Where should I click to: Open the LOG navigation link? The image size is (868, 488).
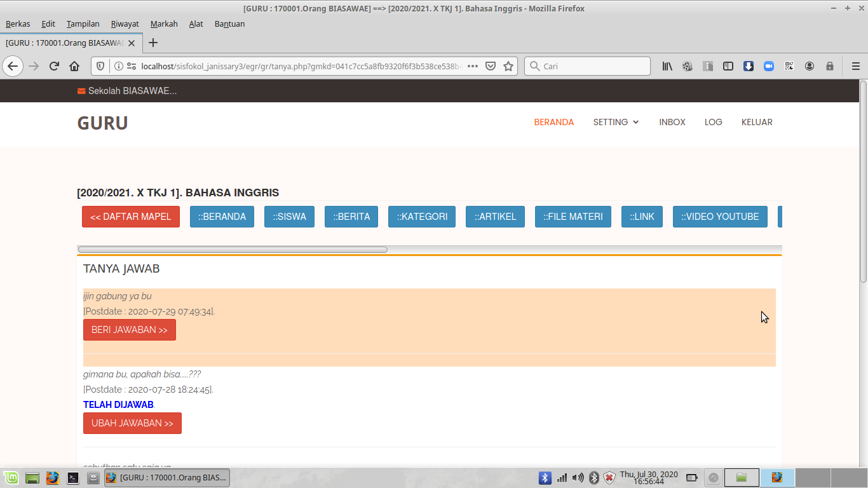pyautogui.click(x=713, y=122)
